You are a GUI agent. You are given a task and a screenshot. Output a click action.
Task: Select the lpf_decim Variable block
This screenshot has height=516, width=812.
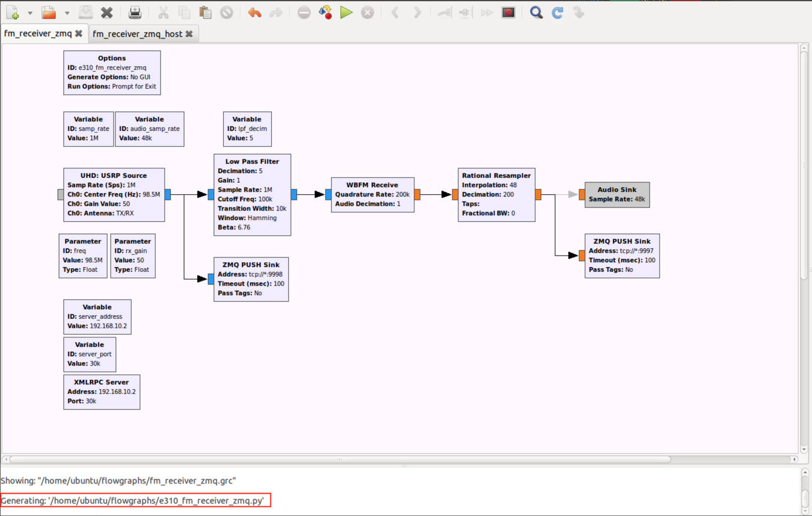[x=247, y=129]
